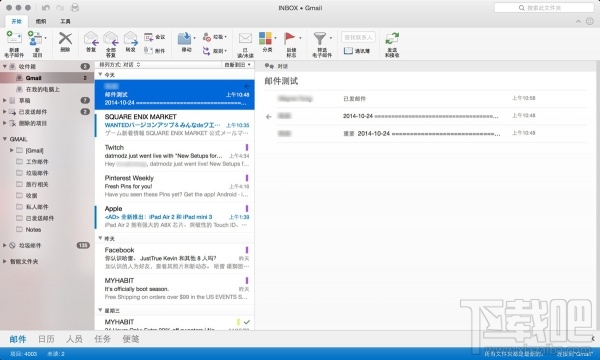
Task: Open the Address Book (通讯簿)
Action: [357, 50]
